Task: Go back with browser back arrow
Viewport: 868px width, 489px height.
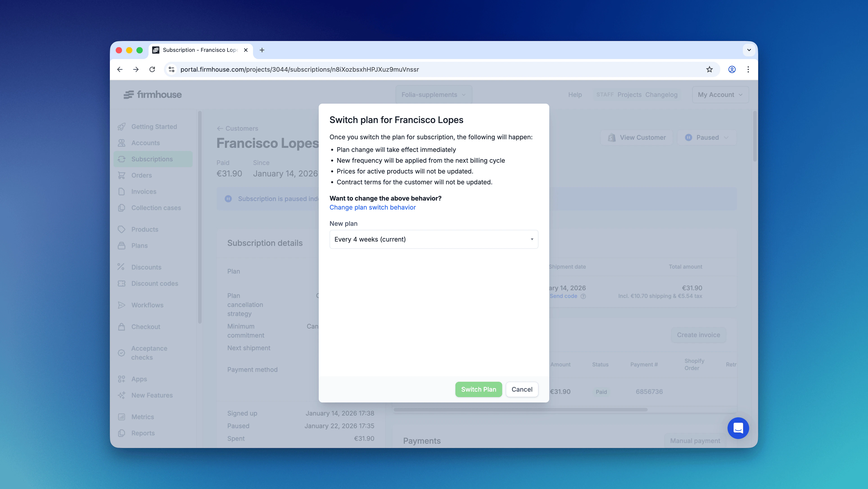Action: tap(120, 69)
